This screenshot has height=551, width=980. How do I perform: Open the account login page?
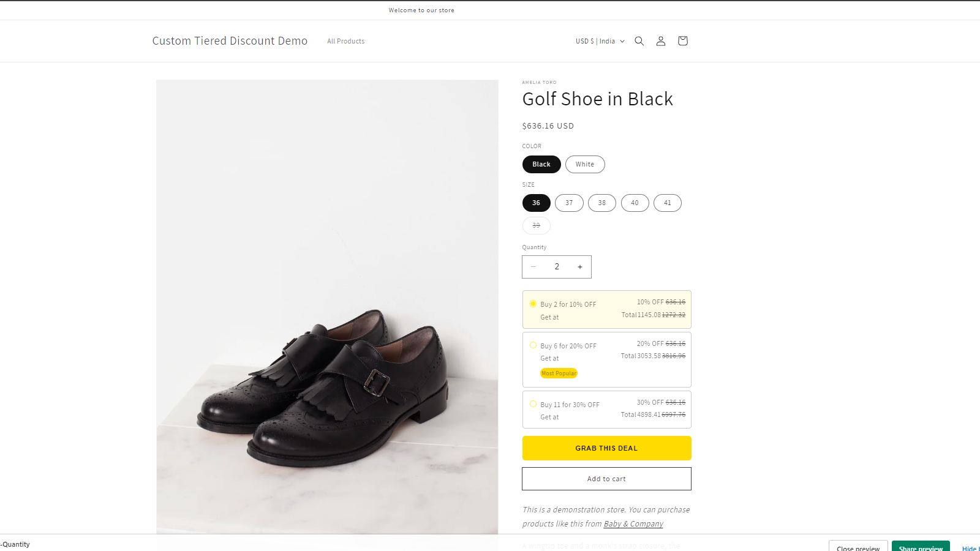coord(660,40)
